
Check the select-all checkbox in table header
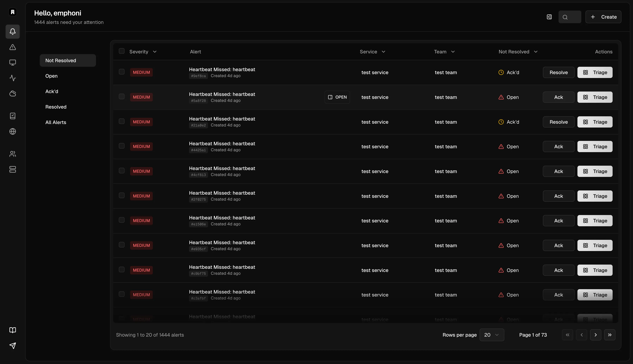coord(122,51)
